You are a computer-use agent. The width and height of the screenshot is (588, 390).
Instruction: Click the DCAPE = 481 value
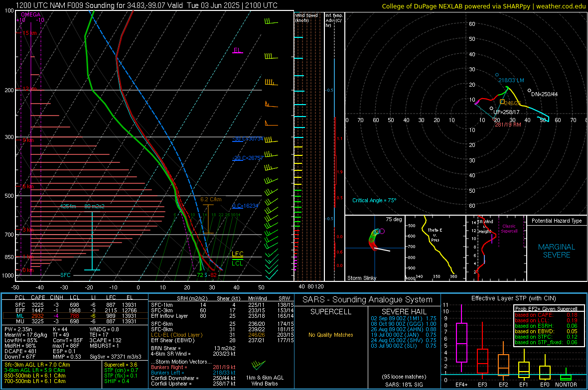click(x=20, y=351)
